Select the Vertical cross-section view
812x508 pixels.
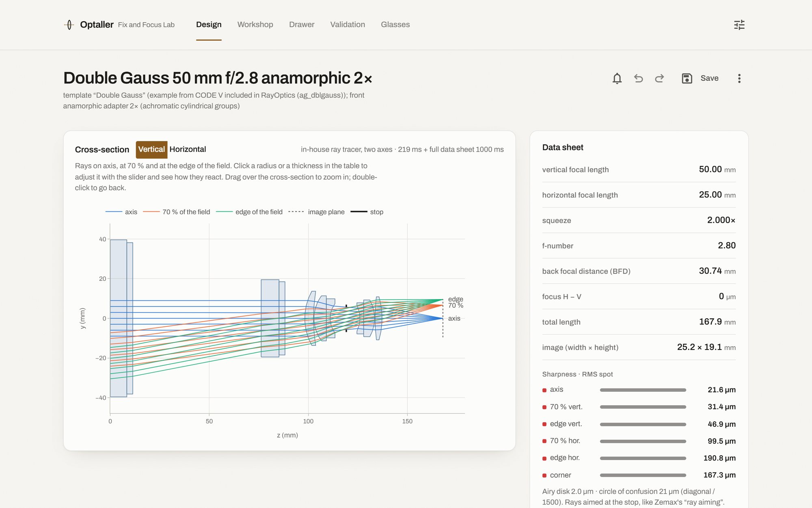click(151, 150)
